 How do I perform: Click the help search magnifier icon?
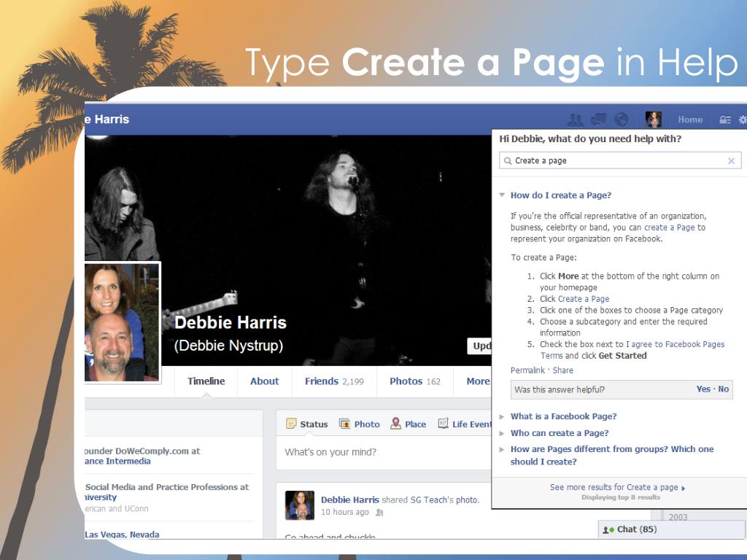tap(508, 161)
